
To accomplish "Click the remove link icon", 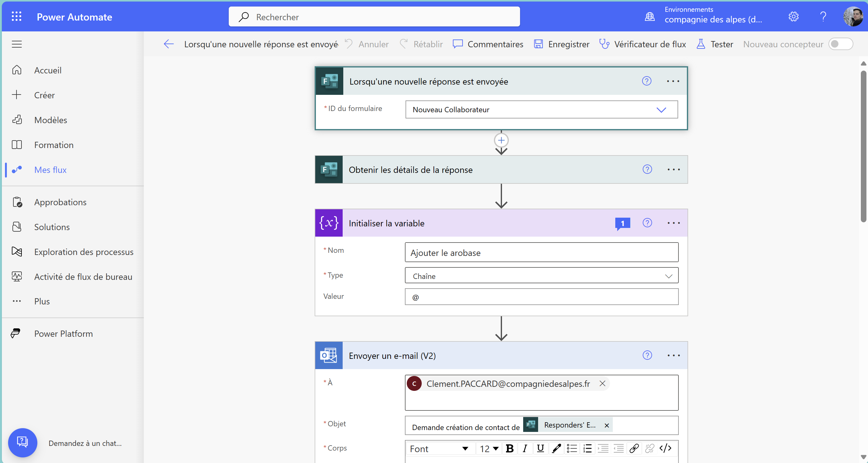I will tap(649, 448).
